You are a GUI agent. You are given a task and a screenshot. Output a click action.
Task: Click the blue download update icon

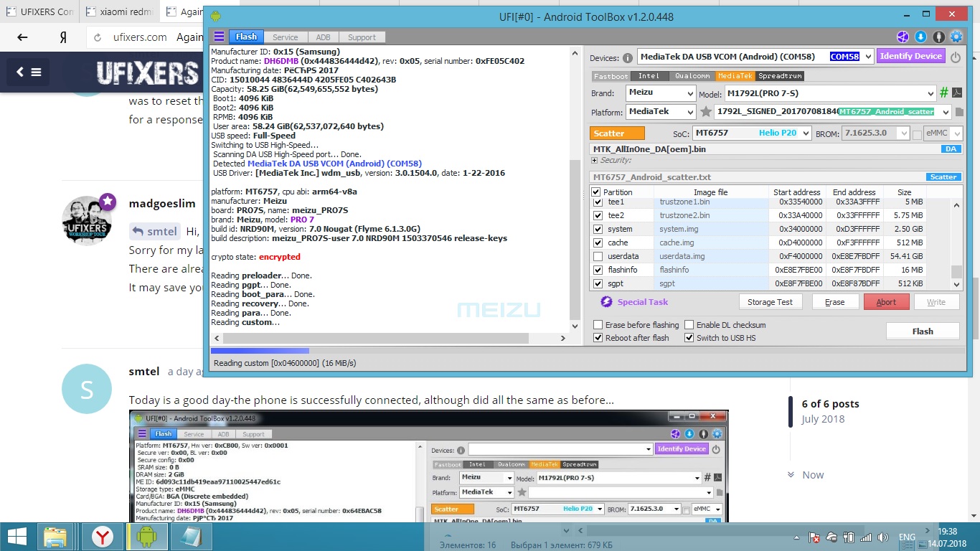[921, 37]
